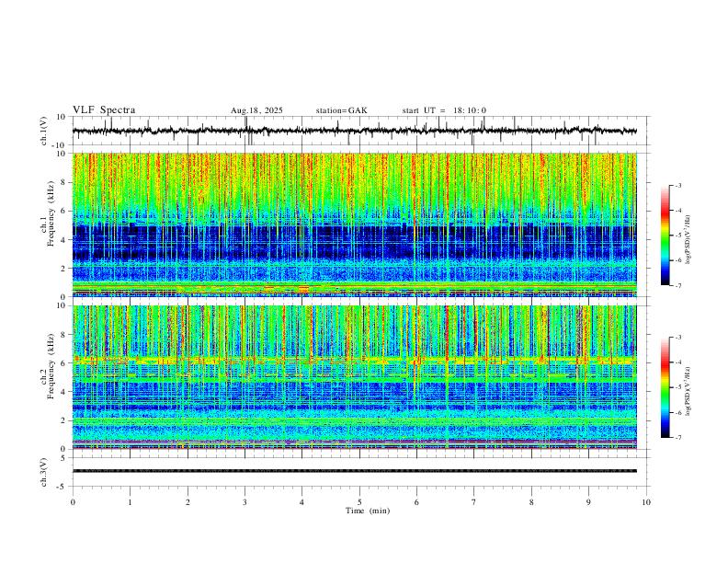The image size is (728, 563).
Task: Click the ch.2 log(PSD) colorbar label
Action: coord(688,387)
